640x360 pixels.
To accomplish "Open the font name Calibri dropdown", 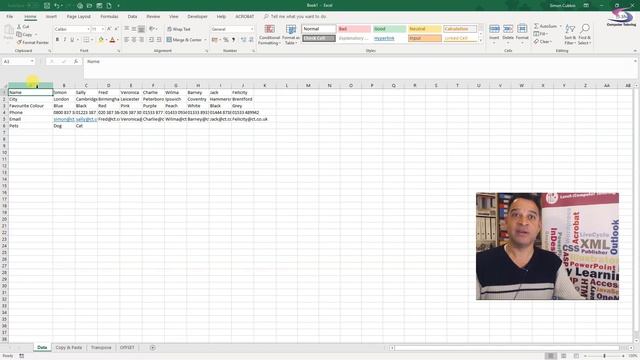I will click(88, 29).
